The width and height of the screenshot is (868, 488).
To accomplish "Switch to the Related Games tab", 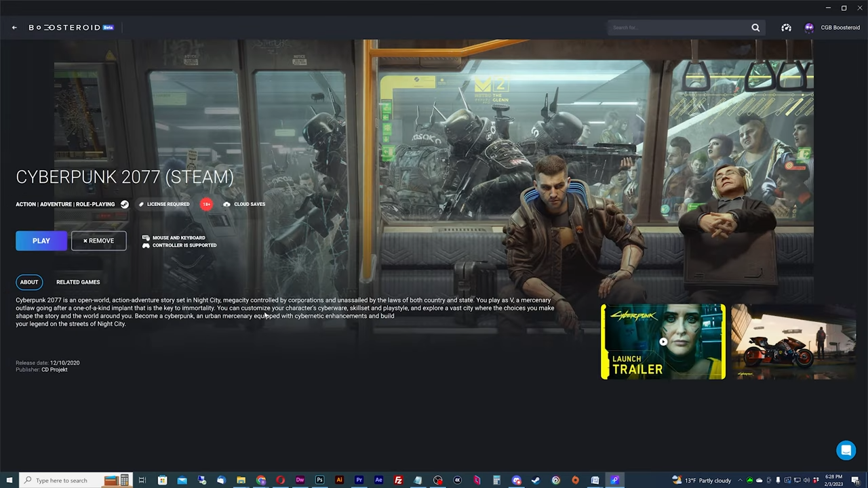I will (78, 282).
